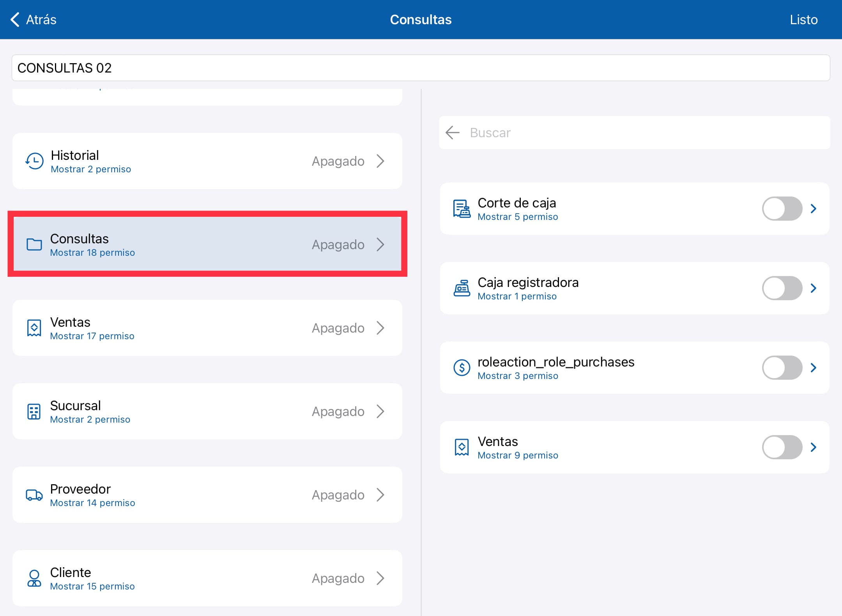Expand Sucursal row chevron
The image size is (842, 616).
380,411
